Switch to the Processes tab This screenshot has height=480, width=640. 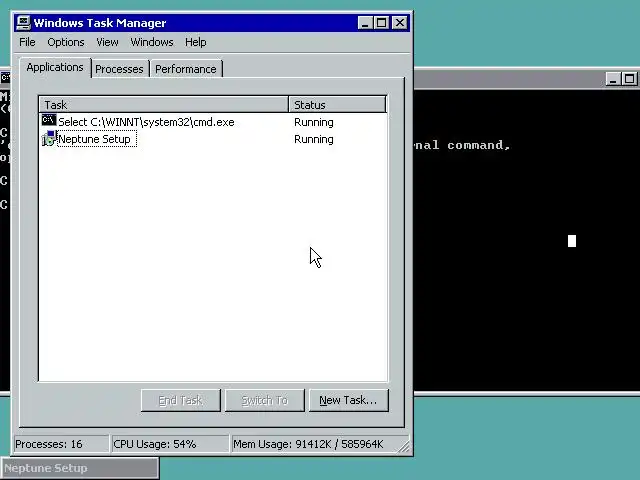(119, 69)
